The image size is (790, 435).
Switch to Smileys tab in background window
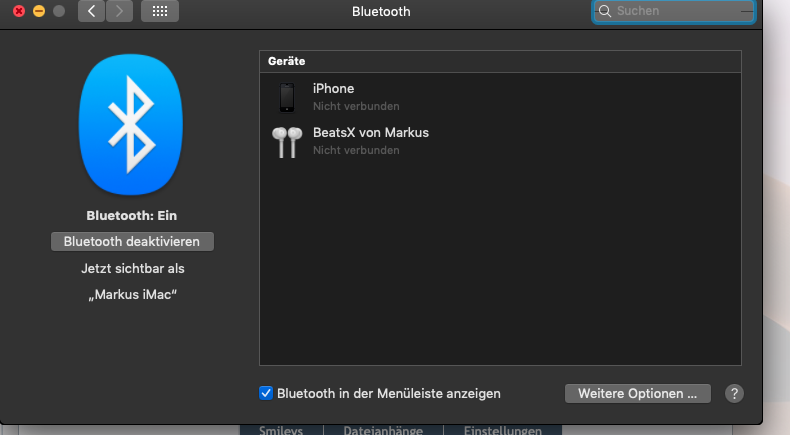coord(281,430)
